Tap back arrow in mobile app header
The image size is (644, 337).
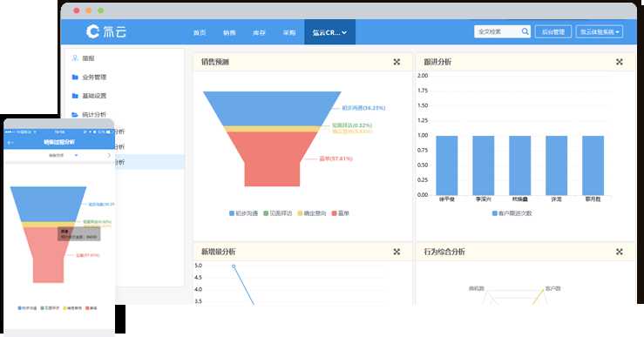coord(10,143)
